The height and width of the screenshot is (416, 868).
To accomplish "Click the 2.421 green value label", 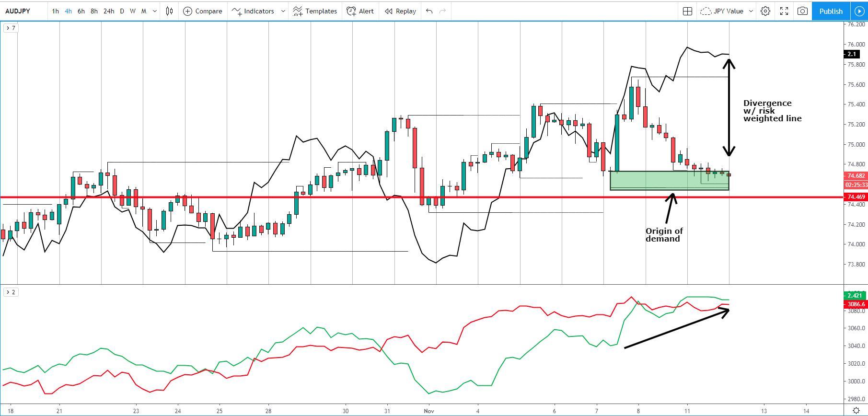I will click(856, 295).
